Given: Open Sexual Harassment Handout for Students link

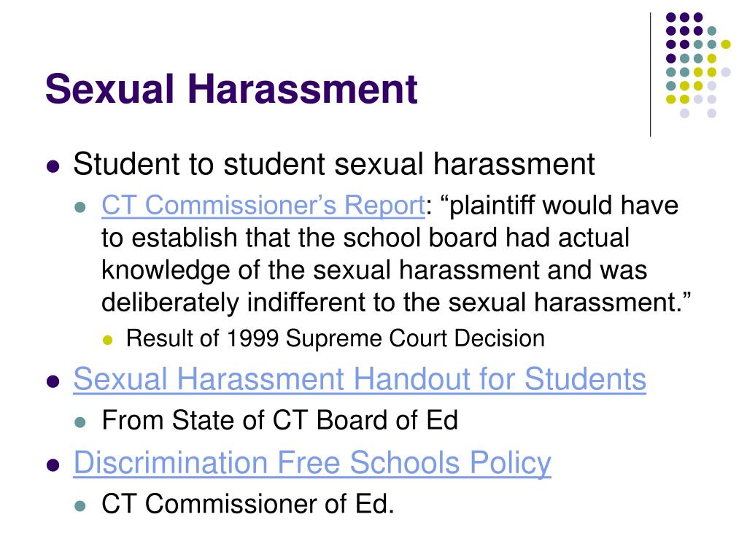Looking at the screenshot, I should point(360,379).
